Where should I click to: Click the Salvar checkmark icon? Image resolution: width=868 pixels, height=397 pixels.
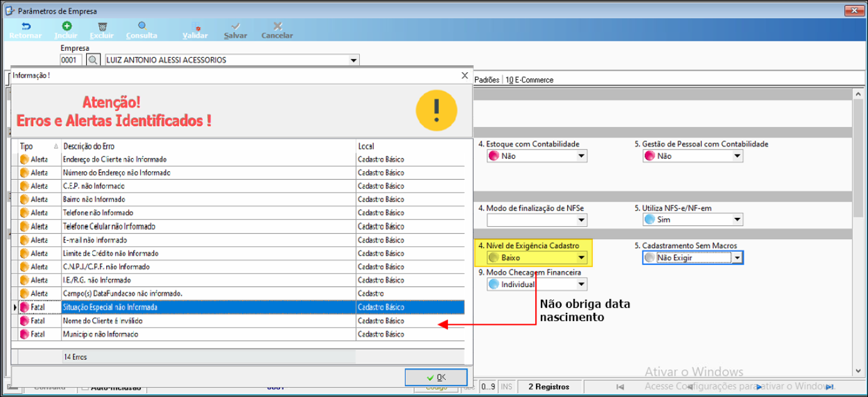point(236,26)
